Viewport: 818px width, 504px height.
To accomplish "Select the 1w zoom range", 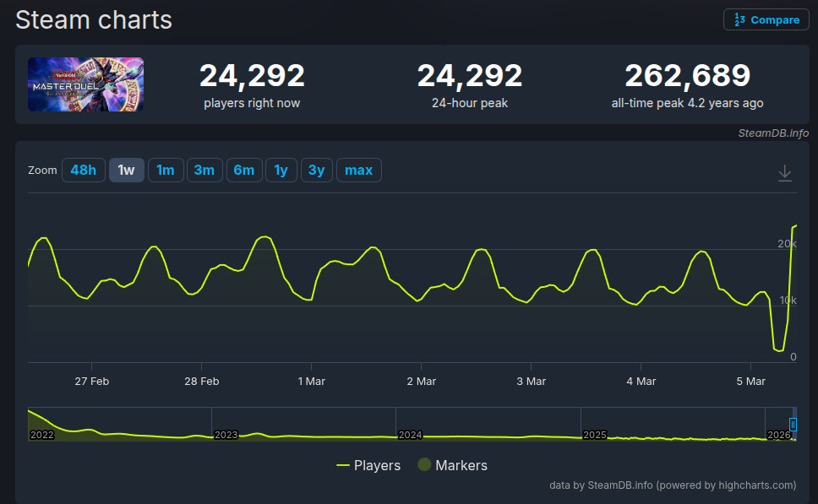I will point(126,171).
